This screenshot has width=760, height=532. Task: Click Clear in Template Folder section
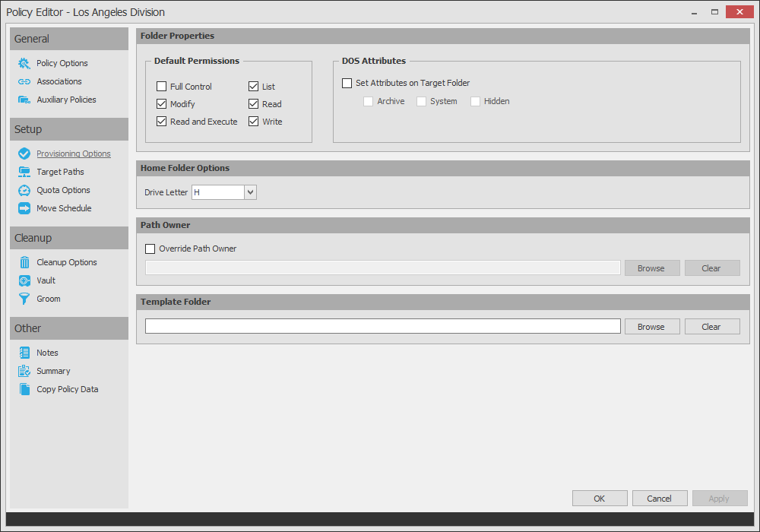pyautogui.click(x=712, y=327)
